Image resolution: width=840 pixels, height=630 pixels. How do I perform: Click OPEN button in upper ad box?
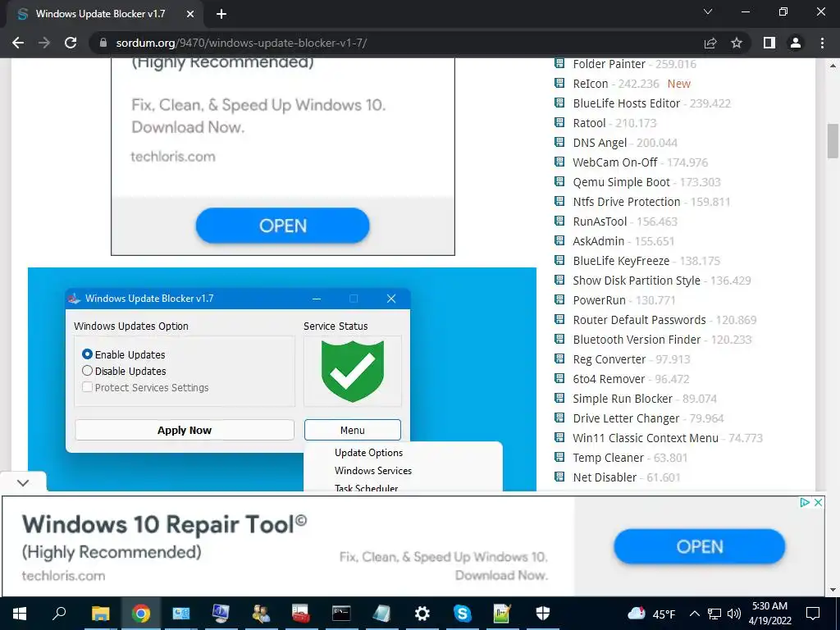pos(283,226)
